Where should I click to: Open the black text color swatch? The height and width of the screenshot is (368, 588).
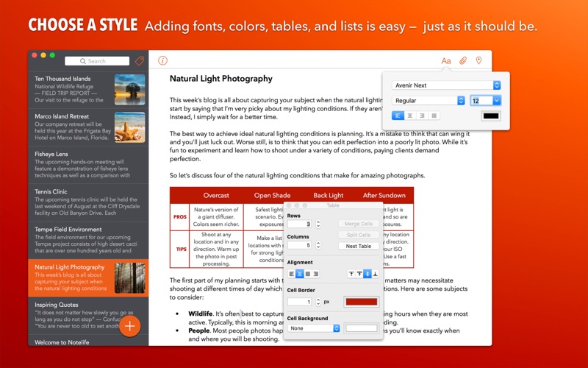click(491, 116)
